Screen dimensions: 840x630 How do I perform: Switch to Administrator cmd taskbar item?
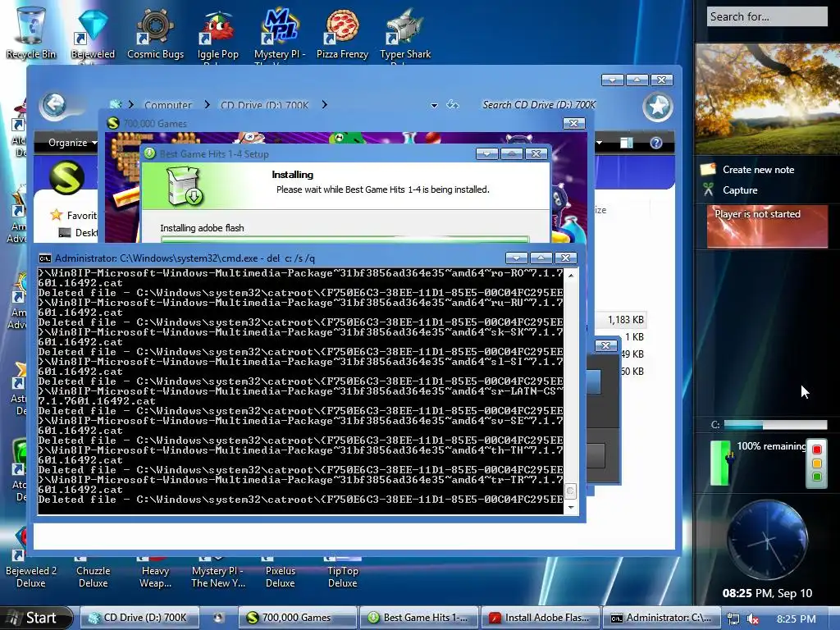tap(661, 618)
